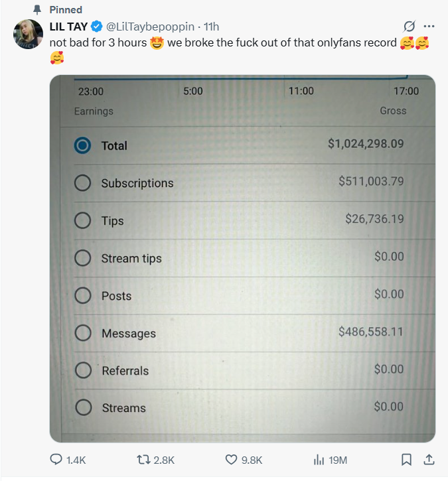This screenshot has width=448, height=481.
Task: Click the Grok circle-slash icon
Action: pos(410,27)
